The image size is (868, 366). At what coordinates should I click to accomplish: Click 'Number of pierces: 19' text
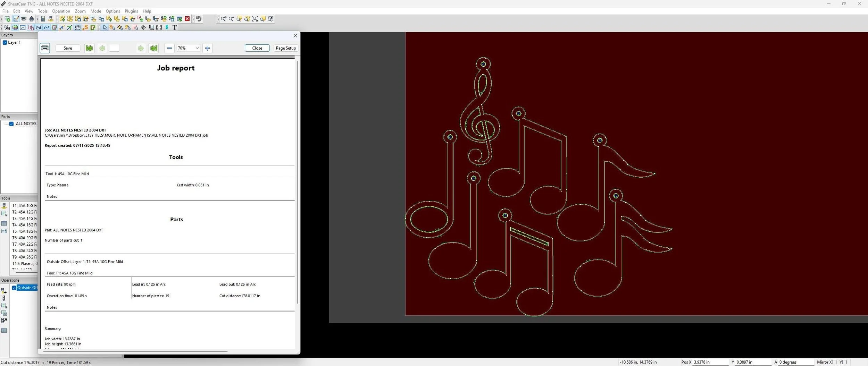click(x=151, y=296)
